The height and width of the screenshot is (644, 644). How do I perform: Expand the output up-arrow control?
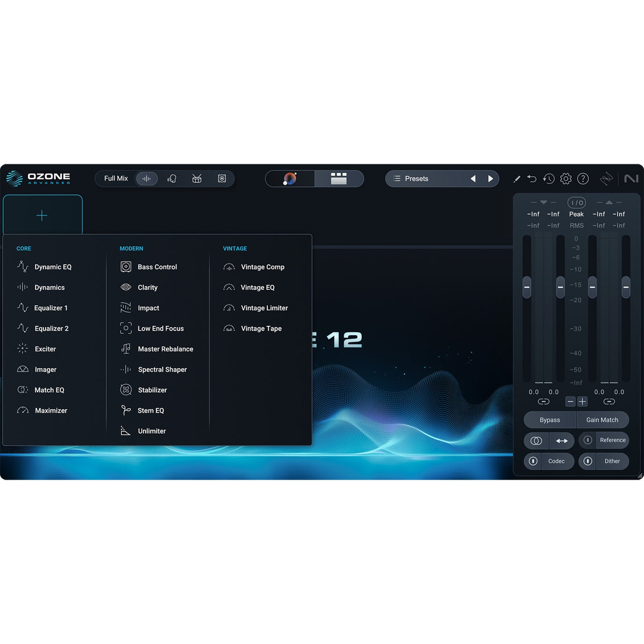[609, 202]
